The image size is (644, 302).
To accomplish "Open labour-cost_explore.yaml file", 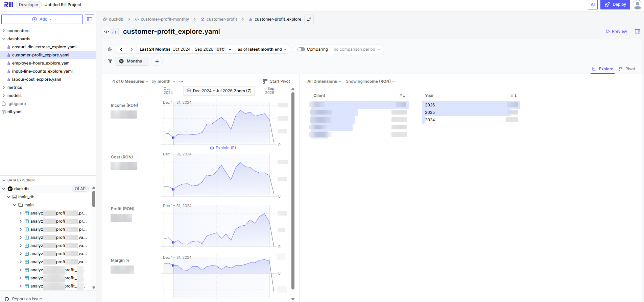I will (x=37, y=79).
